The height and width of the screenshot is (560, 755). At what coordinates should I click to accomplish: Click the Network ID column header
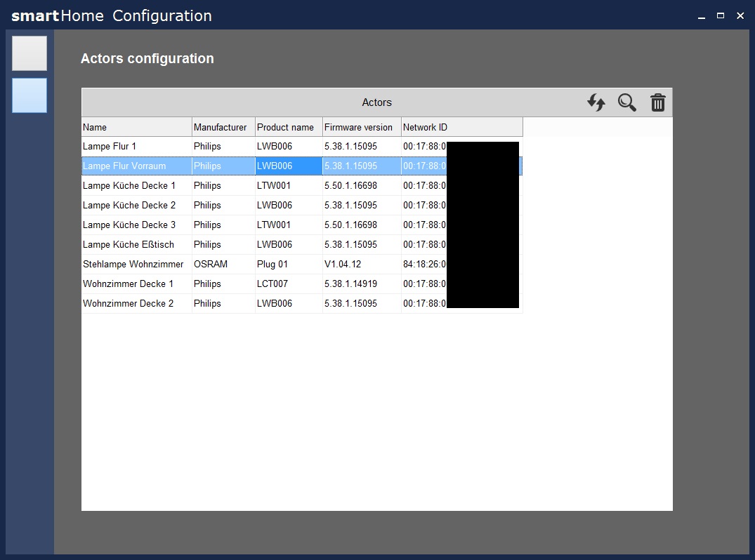point(461,127)
